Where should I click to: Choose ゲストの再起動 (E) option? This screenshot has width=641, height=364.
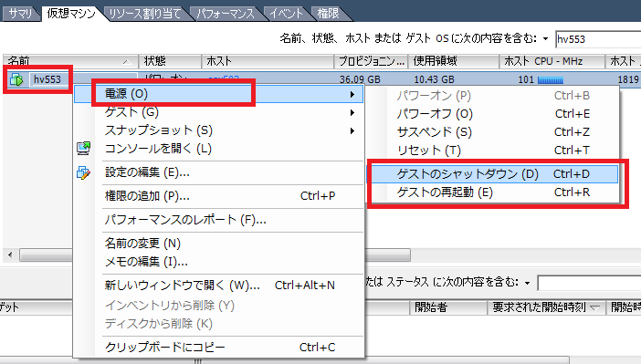point(492,192)
